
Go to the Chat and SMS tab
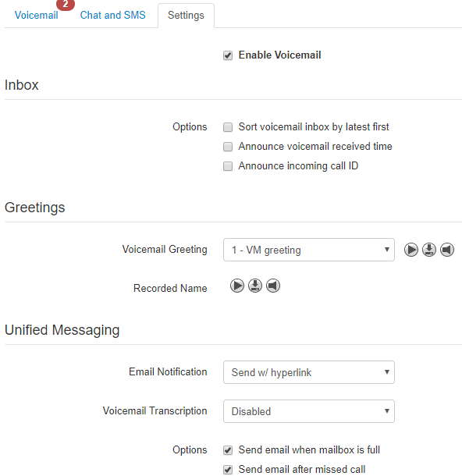(x=113, y=15)
